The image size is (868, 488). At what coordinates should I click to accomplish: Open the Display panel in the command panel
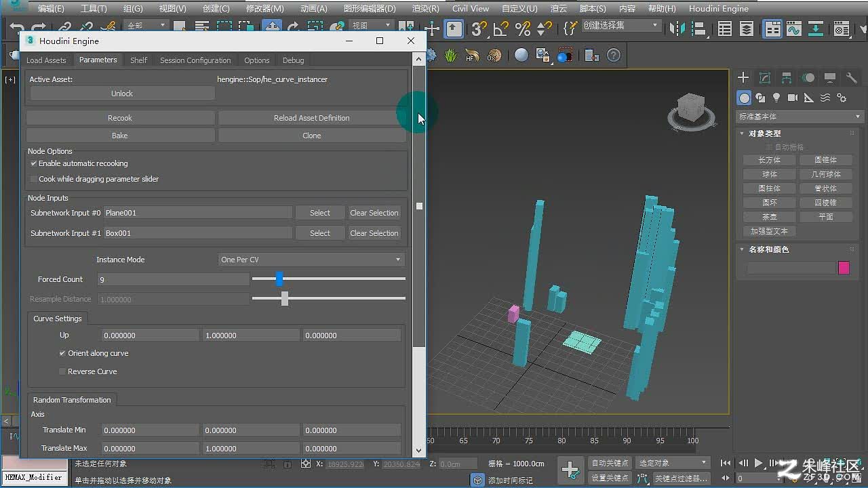[x=830, y=78]
